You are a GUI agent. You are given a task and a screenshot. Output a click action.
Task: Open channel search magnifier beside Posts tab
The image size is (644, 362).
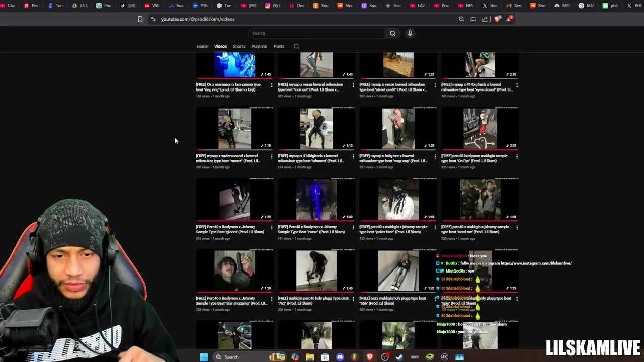coord(296,46)
